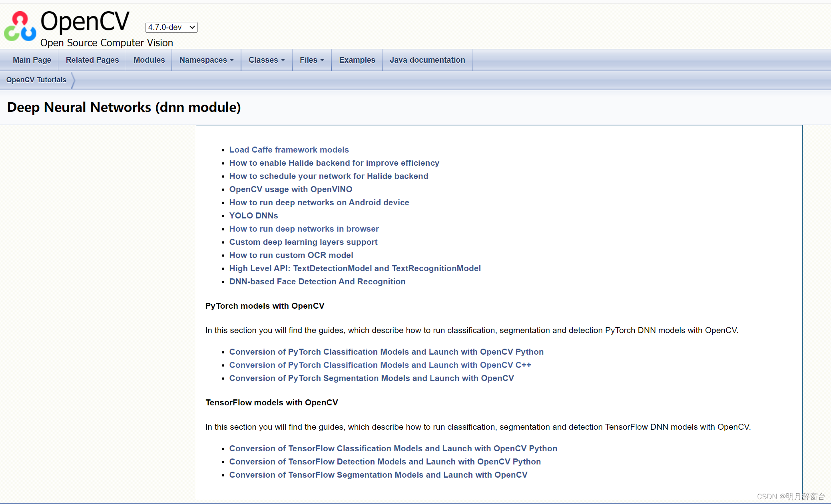Open deep networks on Android device link

(x=319, y=202)
